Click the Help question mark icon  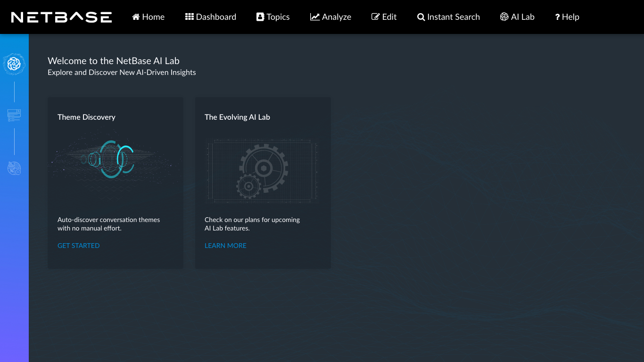(x=557, y=17)
